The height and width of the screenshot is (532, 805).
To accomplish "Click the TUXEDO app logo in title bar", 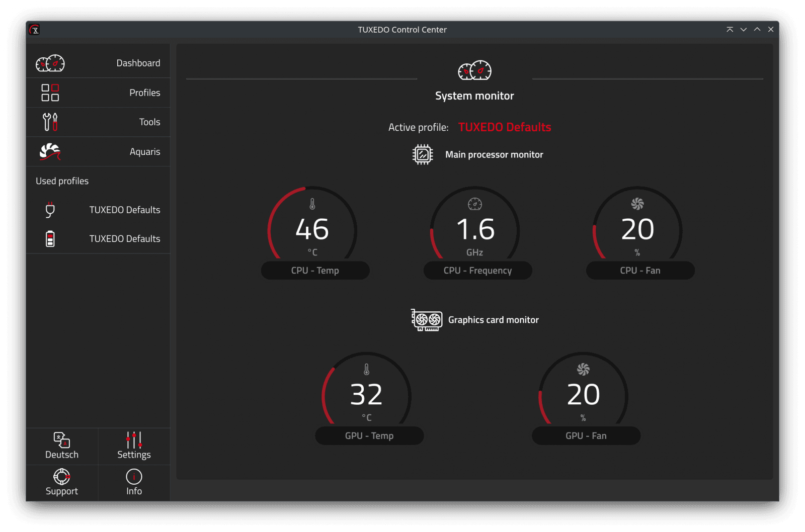I will (x=34, y=30).
